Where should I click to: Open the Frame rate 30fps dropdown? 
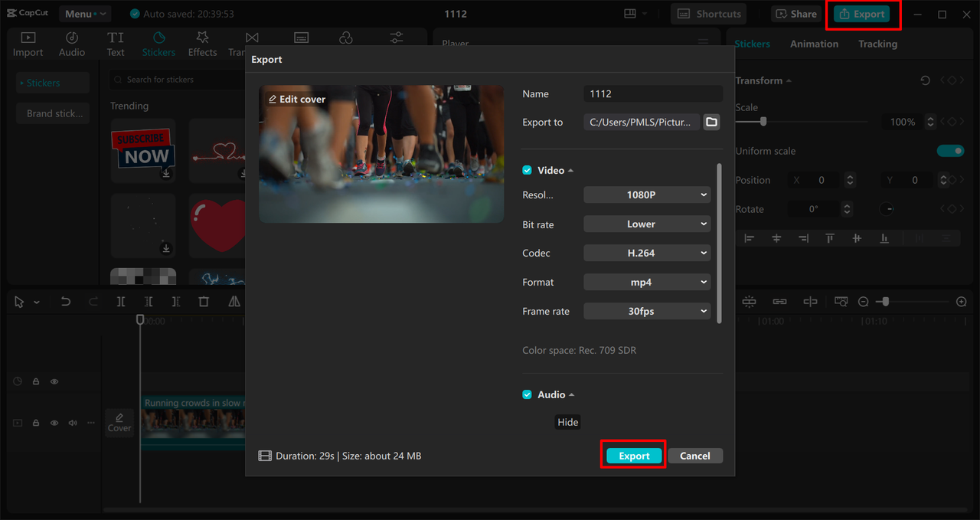pyautogui.click(x=647, y=311)
